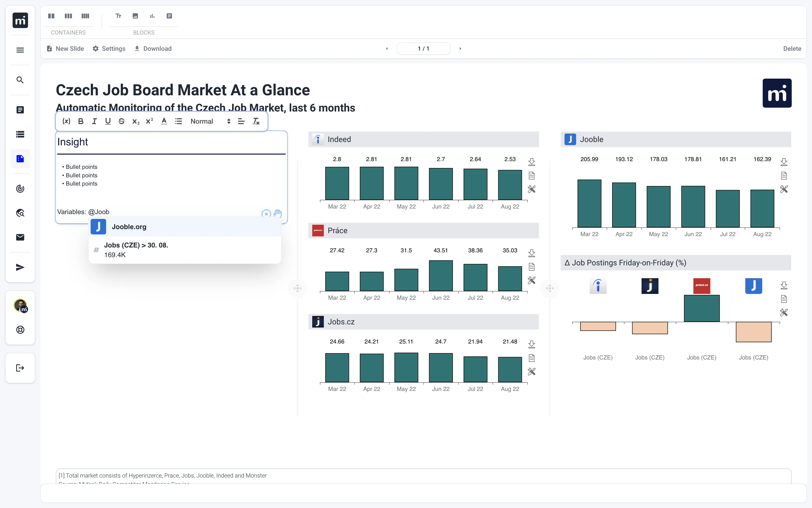Open Jooble chart tools settings
This screenshot has width=812, height=508.
(784, 189)
